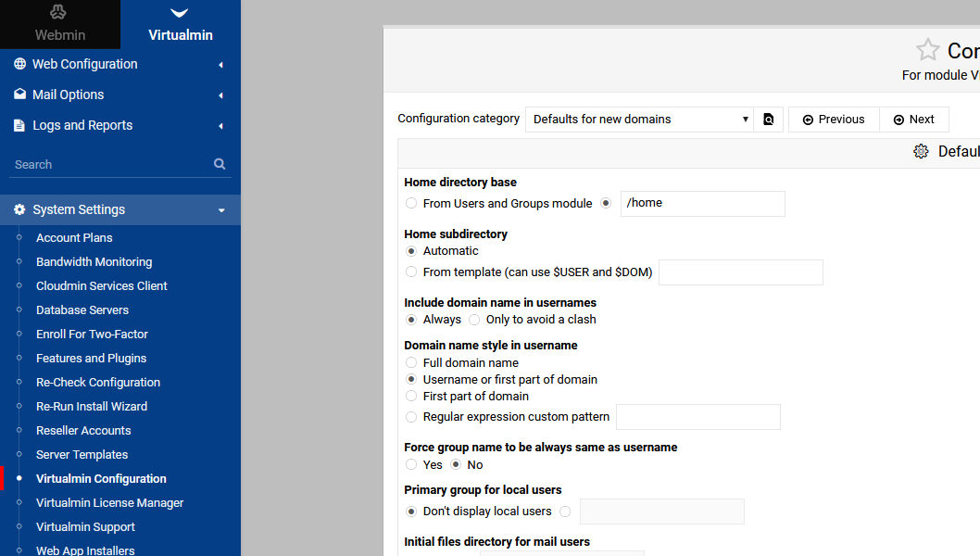Image resolution: width=980 pixels, height=556 pixels.
Task: Select Username or first part of domain
Action: (411, 379)
